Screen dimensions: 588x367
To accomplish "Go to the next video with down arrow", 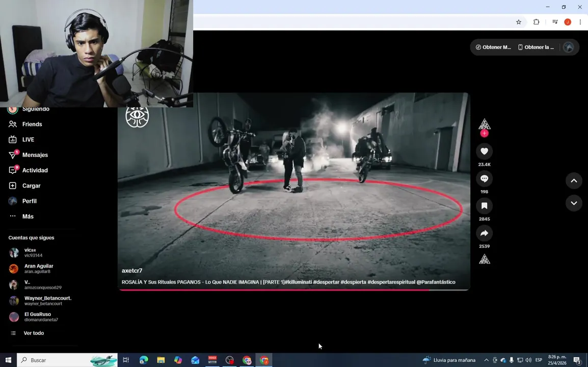I will (x=574, y=203).
